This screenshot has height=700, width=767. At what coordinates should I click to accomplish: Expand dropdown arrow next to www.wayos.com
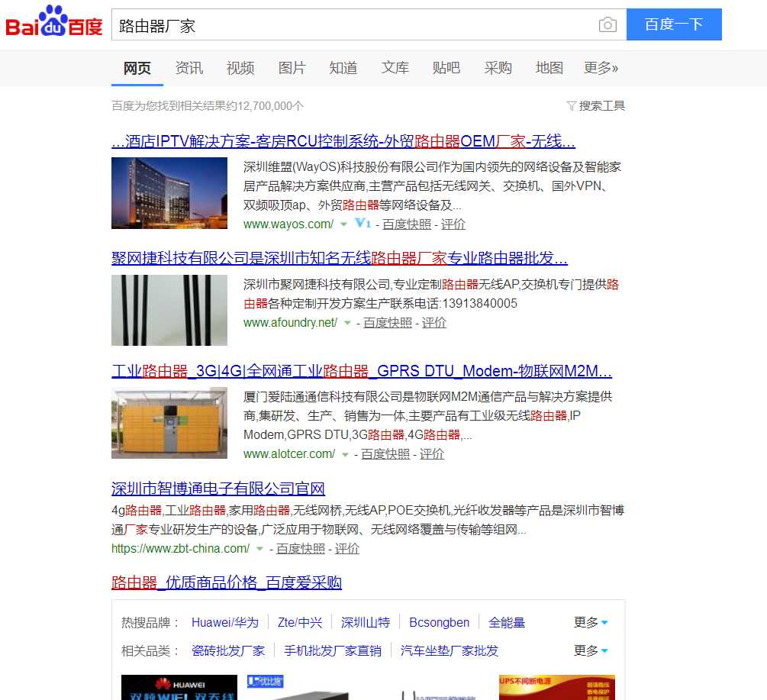[x=344, y=224]
